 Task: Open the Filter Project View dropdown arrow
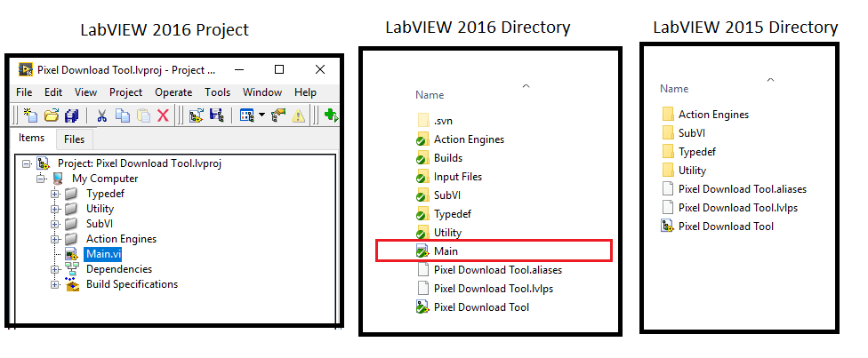click(x=261, y=115)
